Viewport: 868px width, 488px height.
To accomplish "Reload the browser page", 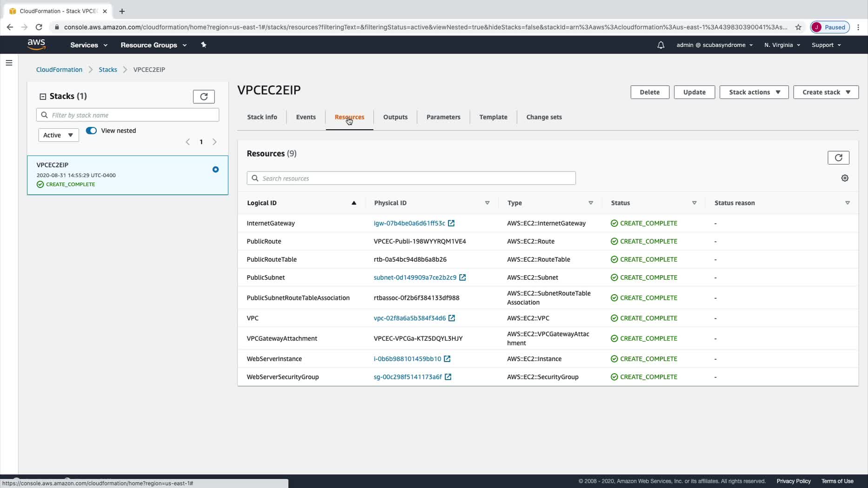I will coord(39,27).
